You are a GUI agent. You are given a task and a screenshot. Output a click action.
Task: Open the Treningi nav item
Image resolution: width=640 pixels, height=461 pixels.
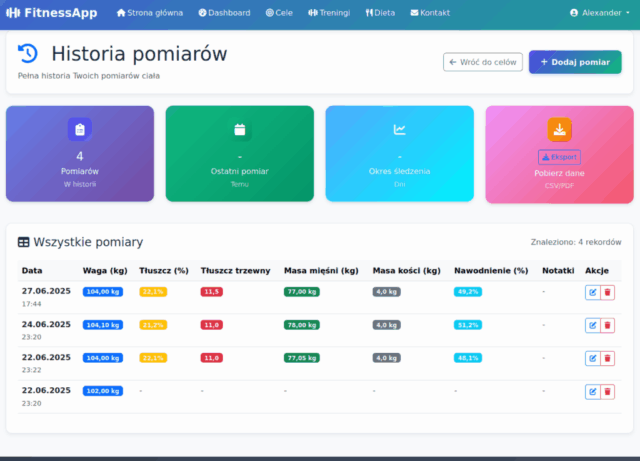click(329, 13)
